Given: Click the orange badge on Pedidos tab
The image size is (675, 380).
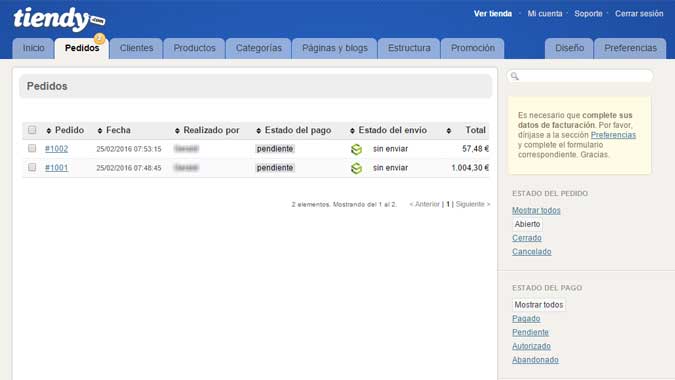Looking at the screenshot, I should coord(99,39).
